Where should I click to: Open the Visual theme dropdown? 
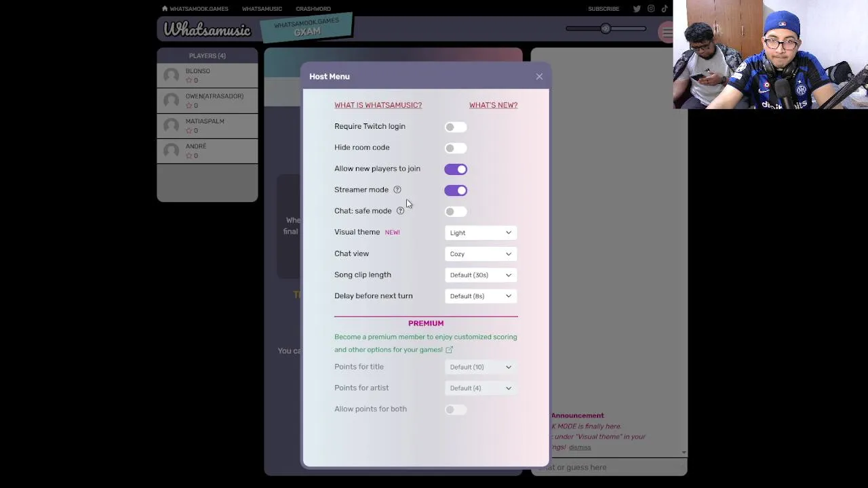(x=481, y=232)
